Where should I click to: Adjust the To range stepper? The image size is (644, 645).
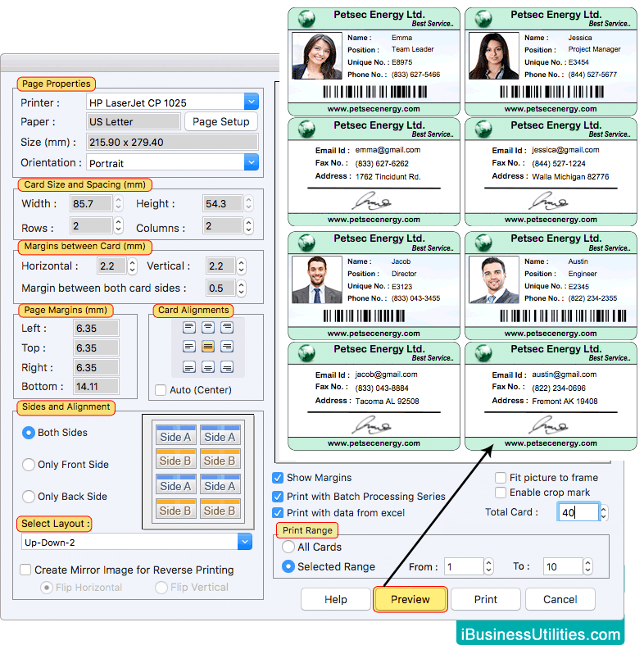588,566
